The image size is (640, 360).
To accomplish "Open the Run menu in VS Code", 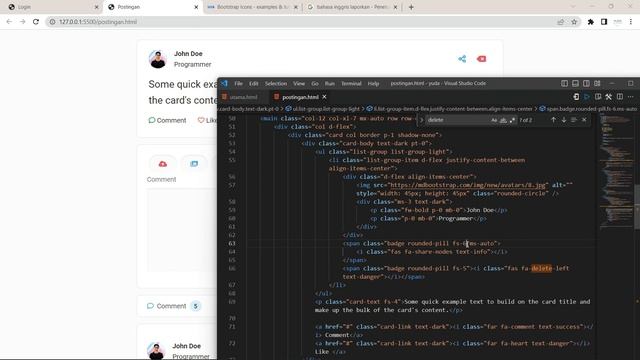I will pos(329,83).
